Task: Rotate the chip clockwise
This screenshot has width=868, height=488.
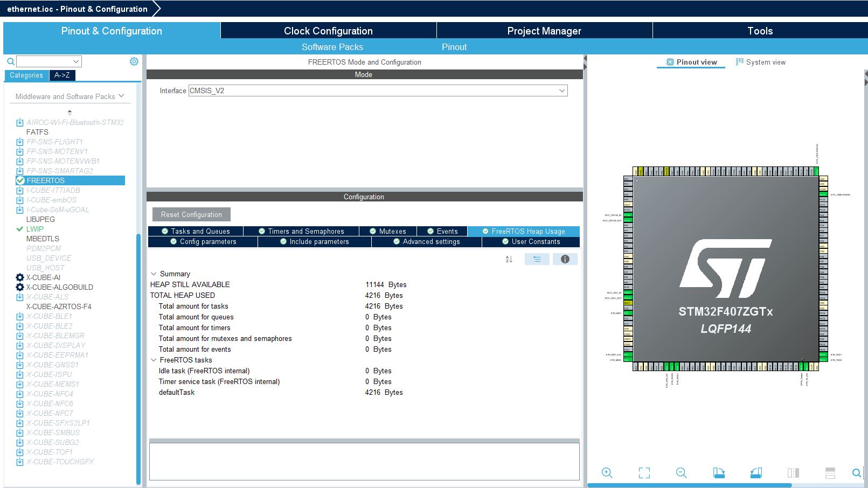Action: tap(719, 473)
